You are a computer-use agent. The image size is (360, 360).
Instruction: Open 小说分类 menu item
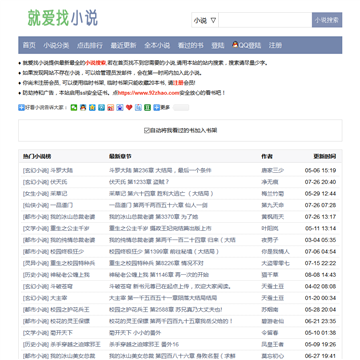(56, 45)
